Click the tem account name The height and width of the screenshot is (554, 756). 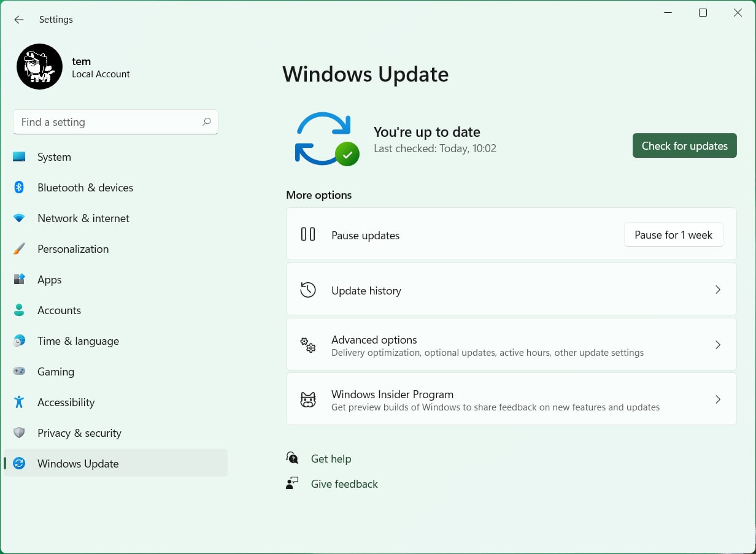81,61
